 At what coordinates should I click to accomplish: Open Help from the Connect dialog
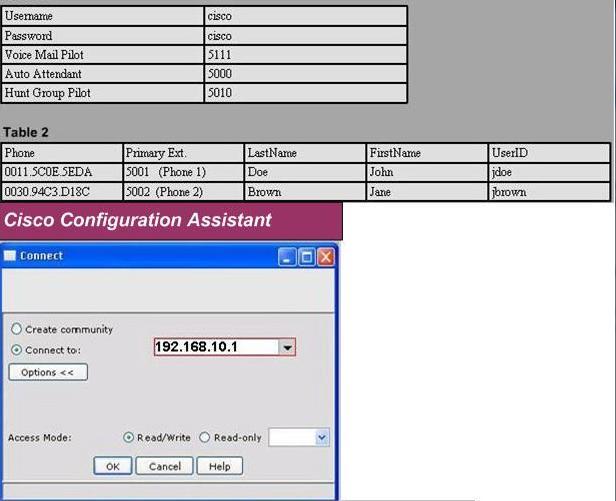(x=220, y=466)
